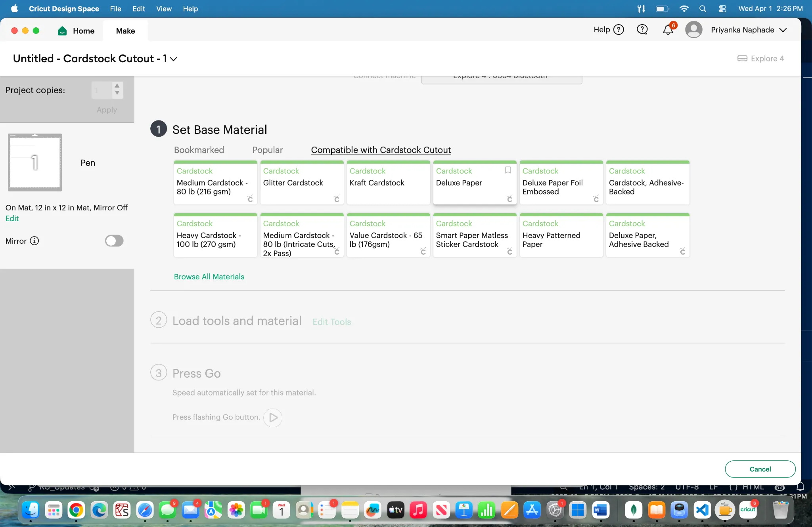
Task: Select Medium Cardstock Intricate Cuts 2x Pass
Action: coord(302,235)
